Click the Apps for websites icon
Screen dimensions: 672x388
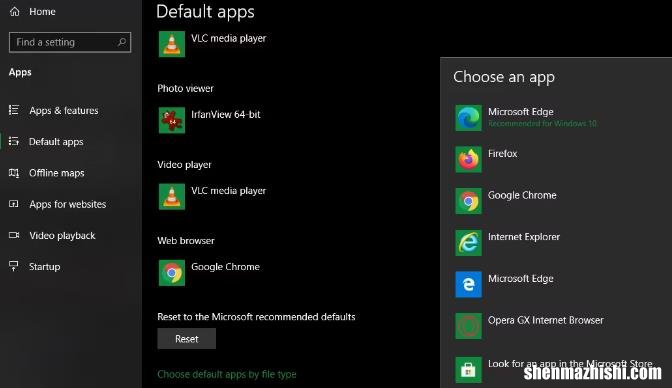click(x=14, y=204)
